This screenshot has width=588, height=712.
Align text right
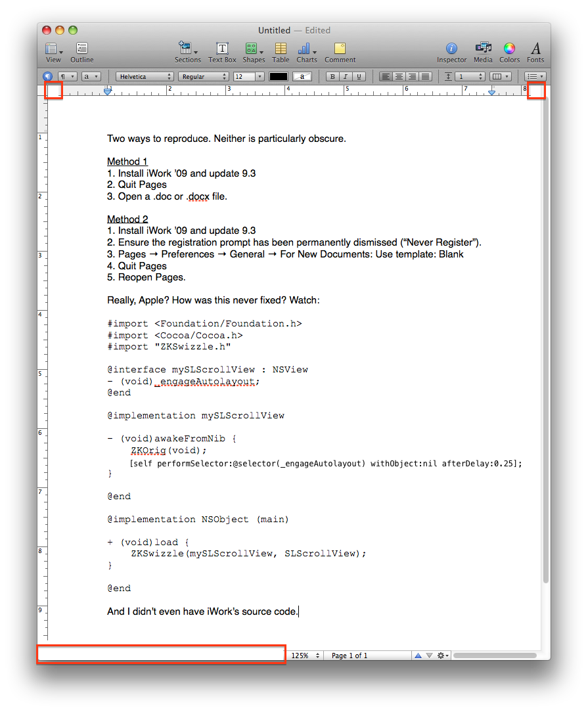coord(412,77)
